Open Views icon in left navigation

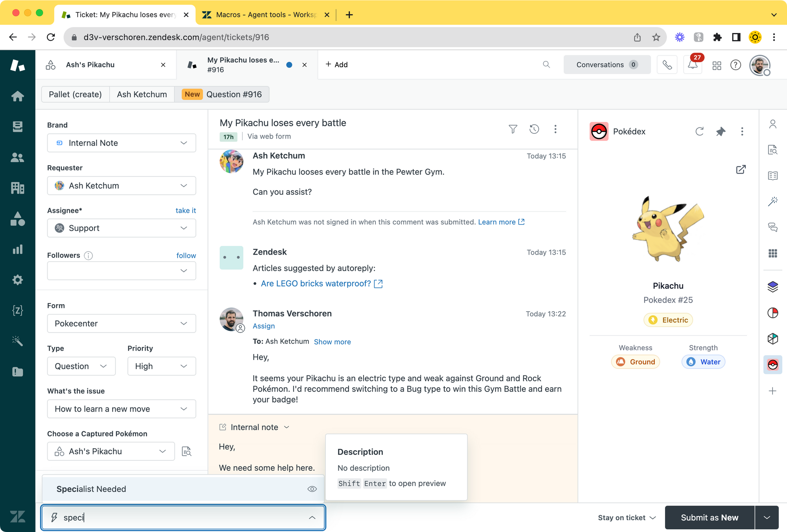pyautogui.click(x=17, y=127)
